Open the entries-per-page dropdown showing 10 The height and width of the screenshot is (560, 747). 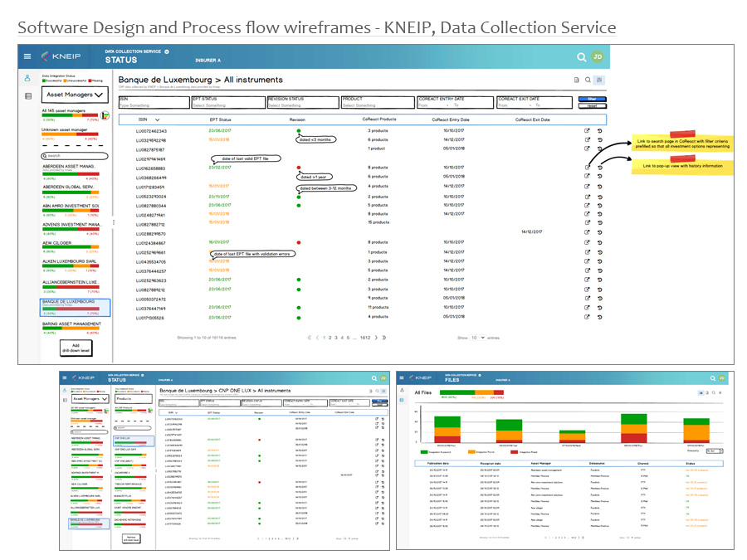[477, 338]
